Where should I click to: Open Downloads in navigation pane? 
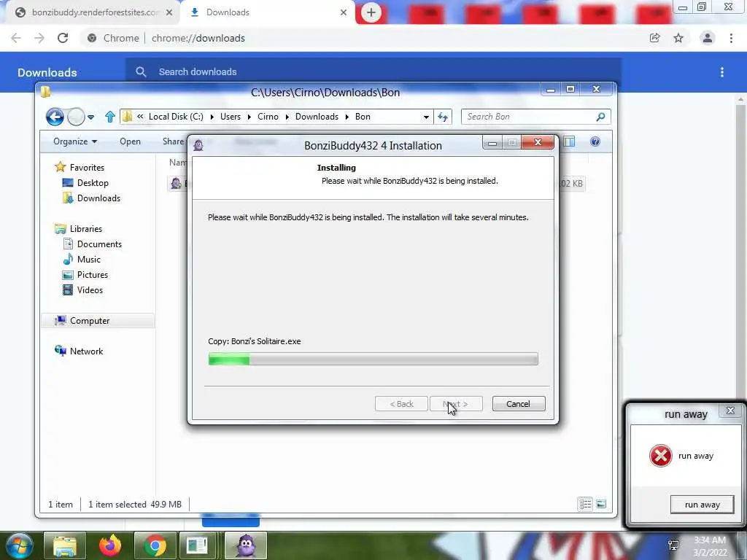coord(98,198)
